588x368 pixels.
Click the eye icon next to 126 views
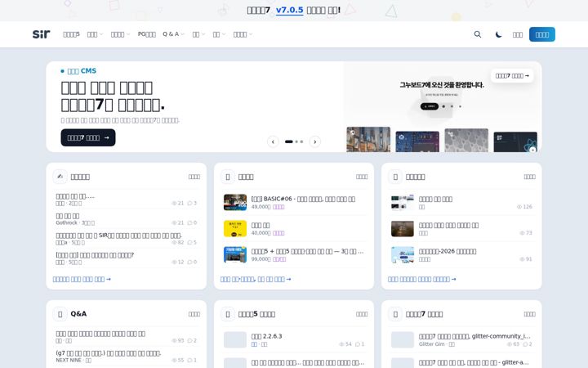pyautogui.click(x=519, y=207)
